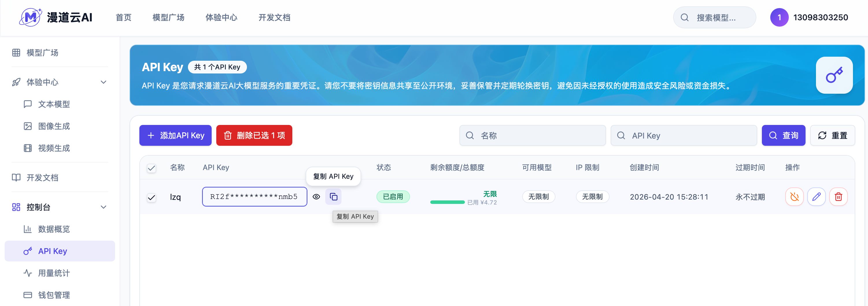Click the chat bubble icon for 文本模型

(28, 104)
